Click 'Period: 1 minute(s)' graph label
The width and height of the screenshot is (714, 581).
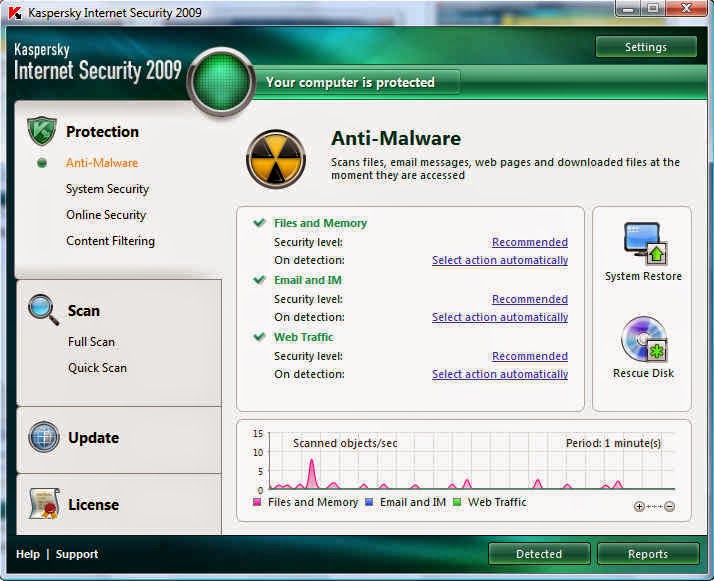[x=613, y=443]
